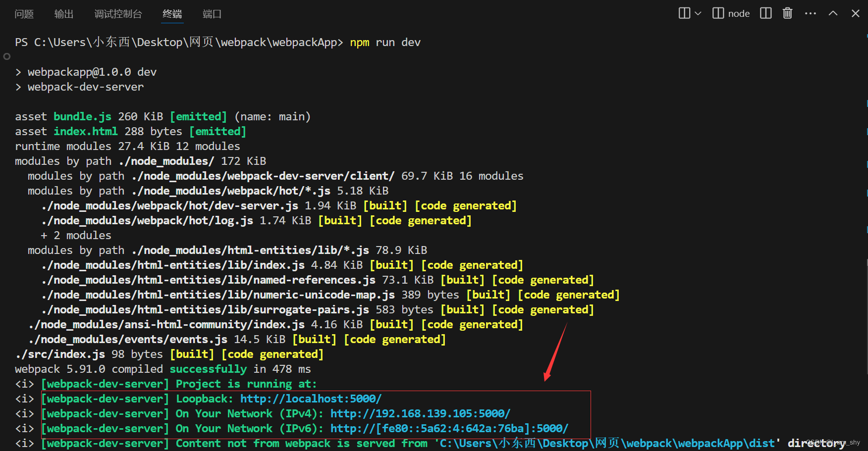Open the 输出 tab
The width and height of the screenshot is (868, 451).
(64, 14)
